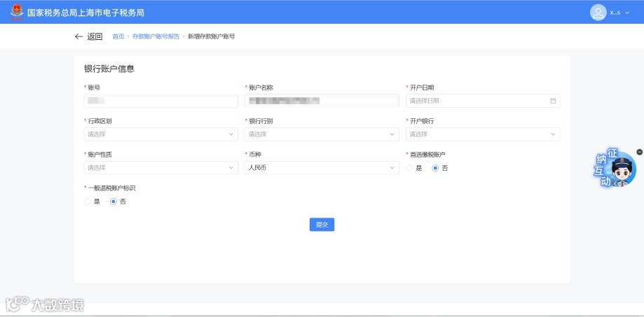Open the 开户银行 dropdown
644x317 pixels.
tap(483, 134)
